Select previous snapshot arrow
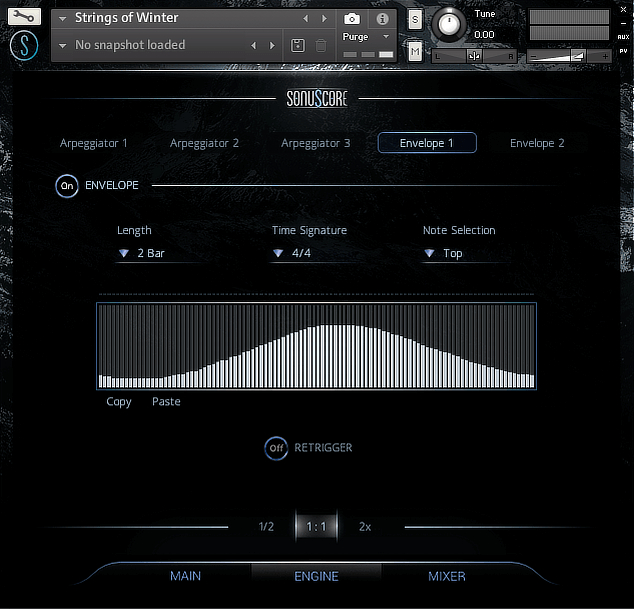This screenshot has width=634, height=609. point(254,45)
